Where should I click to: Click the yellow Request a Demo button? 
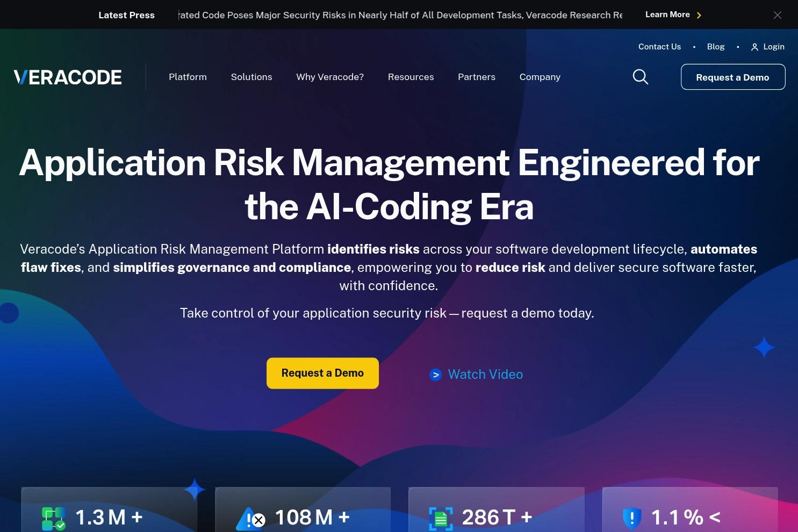pos(322,373)
